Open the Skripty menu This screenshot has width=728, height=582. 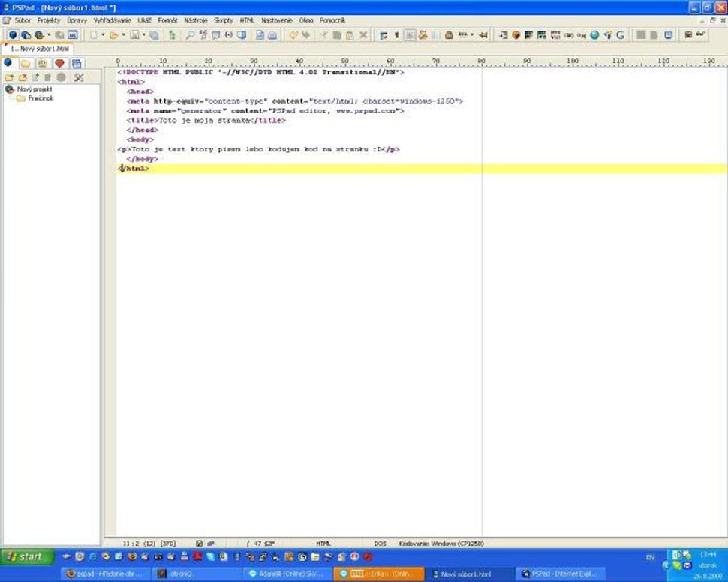(224, 20)
